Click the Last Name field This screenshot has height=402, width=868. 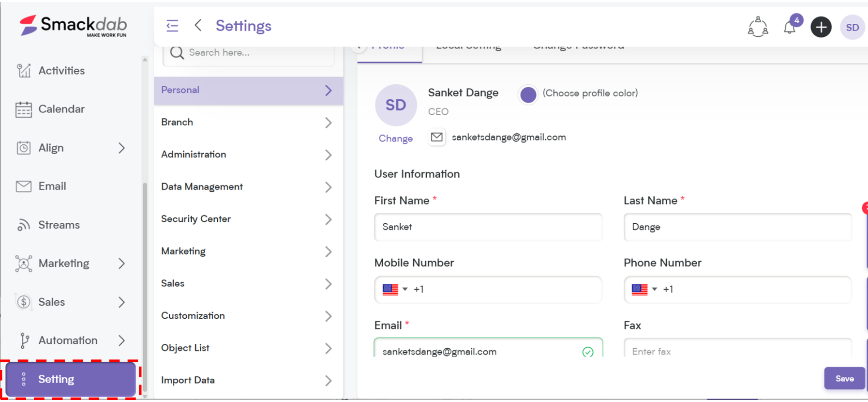click(x=737, y=227)
